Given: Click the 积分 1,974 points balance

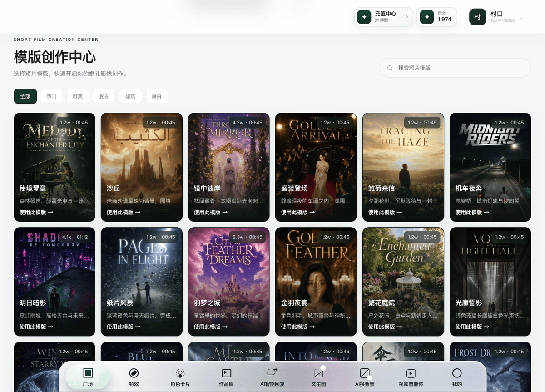Looking at the screenshot, I should (x=437, y=17).
